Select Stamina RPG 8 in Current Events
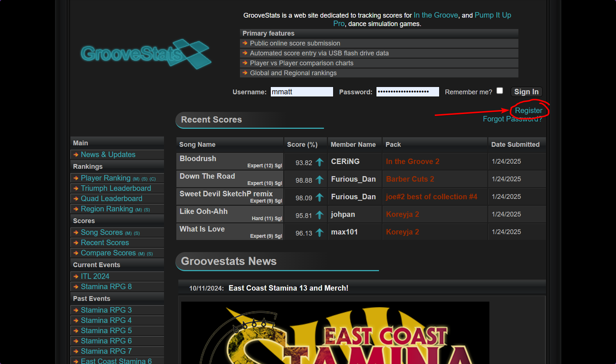This screenshot has height=364, width=616. [x=106, y=287]
